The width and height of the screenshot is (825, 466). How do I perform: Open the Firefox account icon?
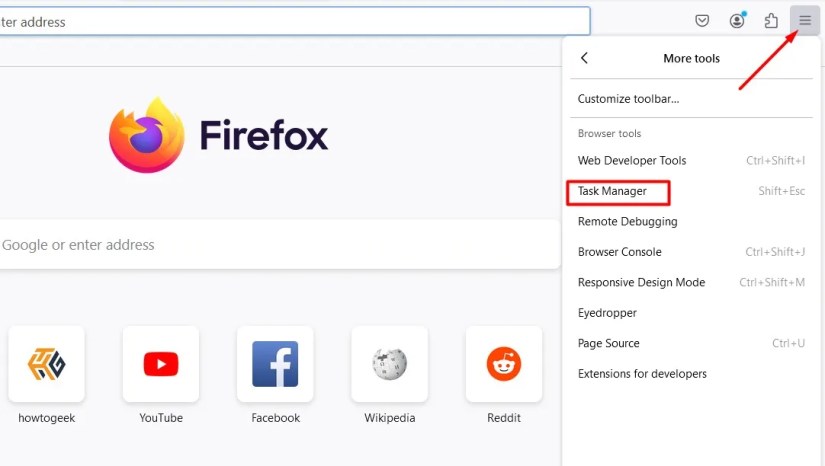coord(737,21)
